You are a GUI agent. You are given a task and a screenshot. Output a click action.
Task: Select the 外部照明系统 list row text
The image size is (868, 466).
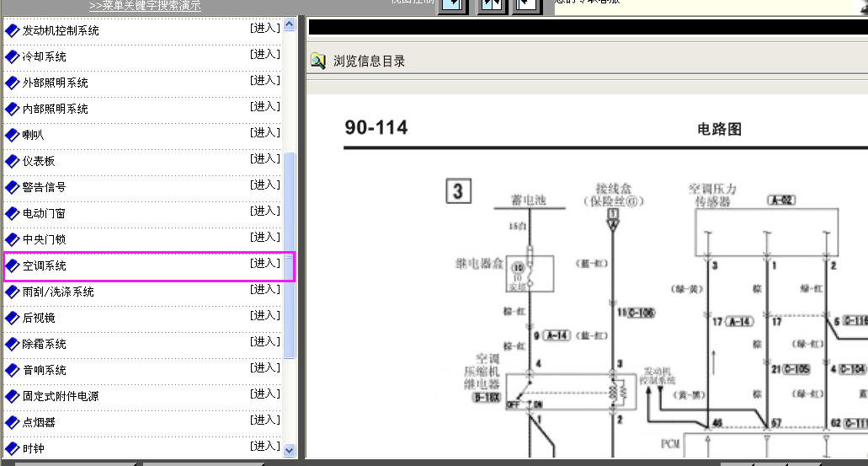(x=55, y=83)
